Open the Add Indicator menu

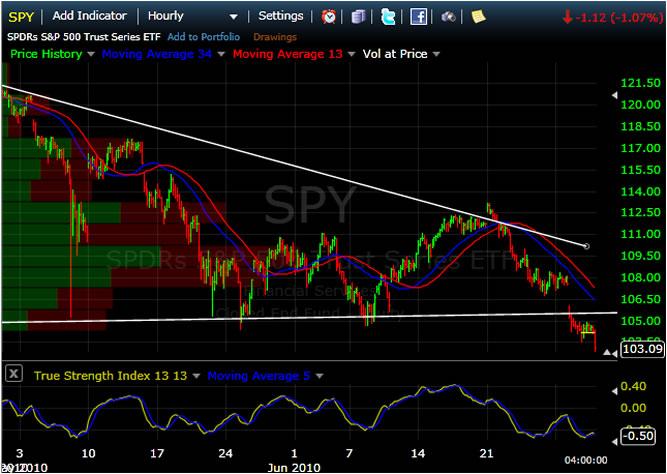click(x=89, y=16)
